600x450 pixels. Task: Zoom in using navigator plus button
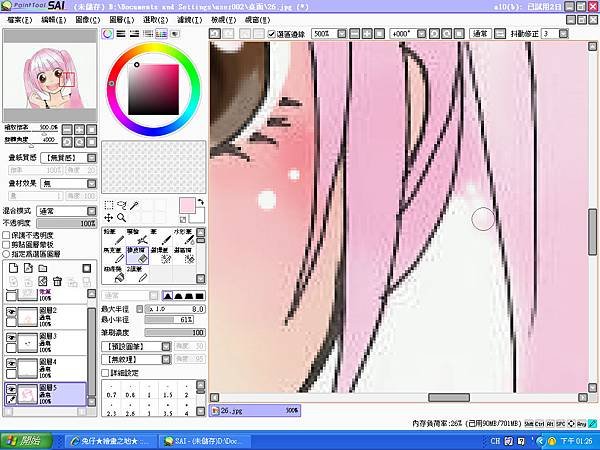(x=79, y=129)
